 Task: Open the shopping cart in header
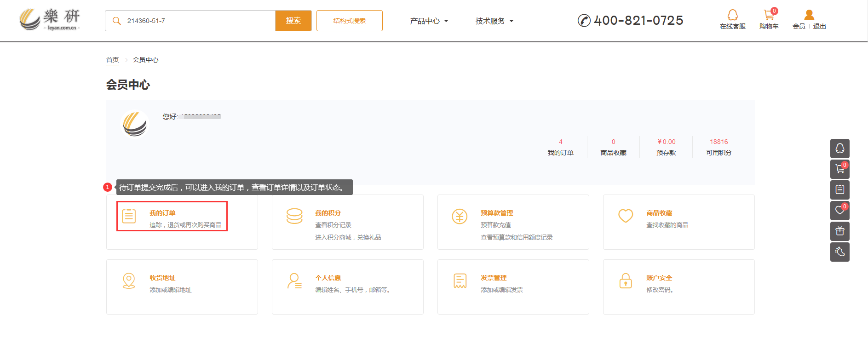pos(769,16)
